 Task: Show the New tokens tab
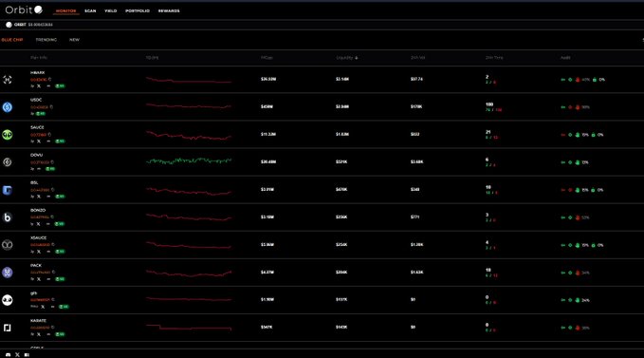coord(74,40)
